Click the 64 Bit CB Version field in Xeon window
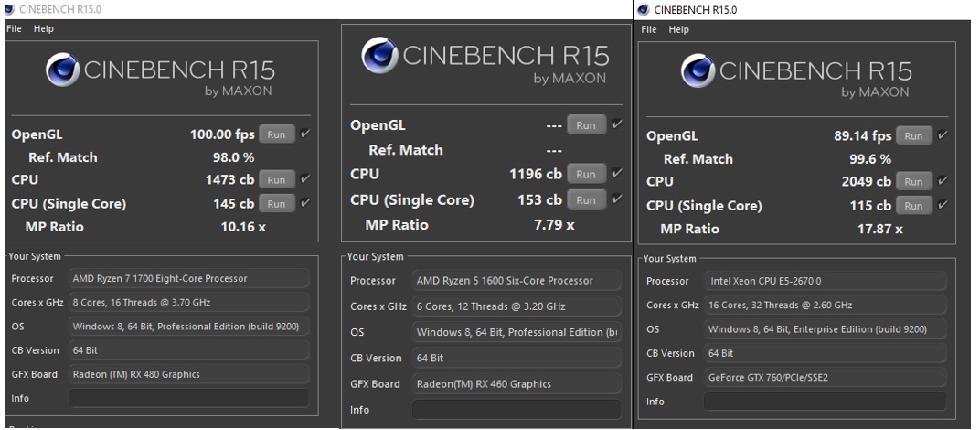Screen dimensions: 980x430 pos(825,353)
